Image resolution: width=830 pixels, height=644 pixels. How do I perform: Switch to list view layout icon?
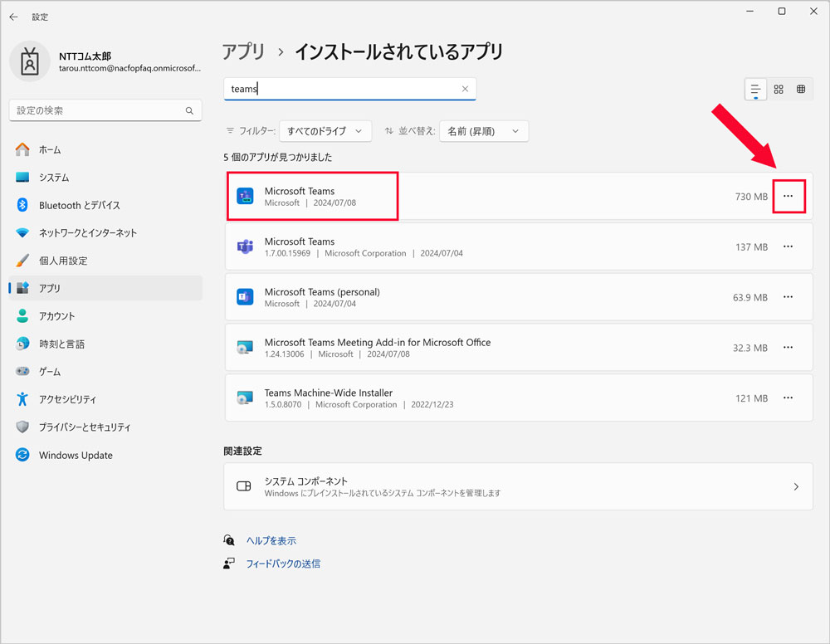click(755, 90)
